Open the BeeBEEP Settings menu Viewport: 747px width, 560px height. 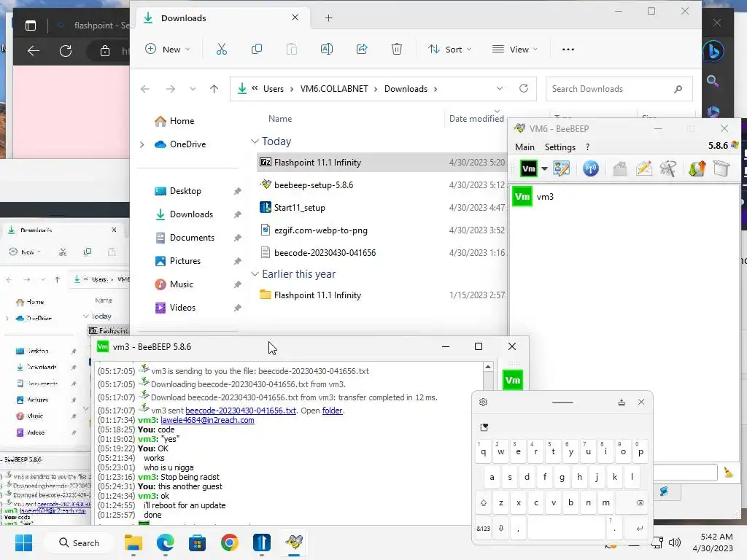[x=560, y=147]
